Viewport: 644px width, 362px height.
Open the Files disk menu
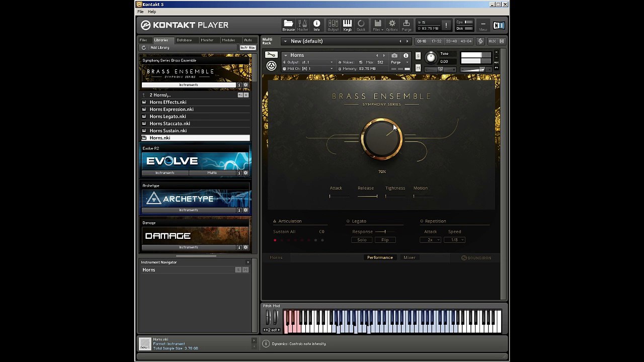tap(377, 25)
